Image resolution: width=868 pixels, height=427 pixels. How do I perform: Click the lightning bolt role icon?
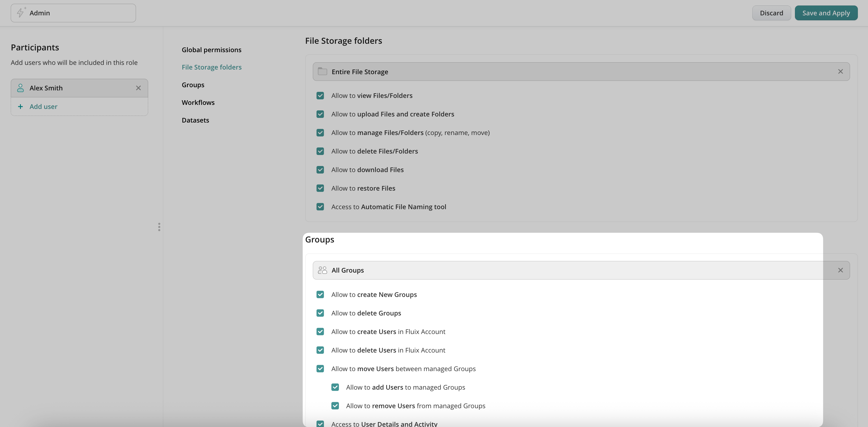point(21,13)
